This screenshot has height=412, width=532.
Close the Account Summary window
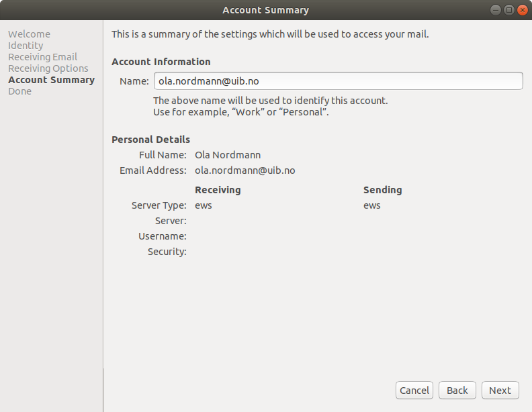point(522,10)
